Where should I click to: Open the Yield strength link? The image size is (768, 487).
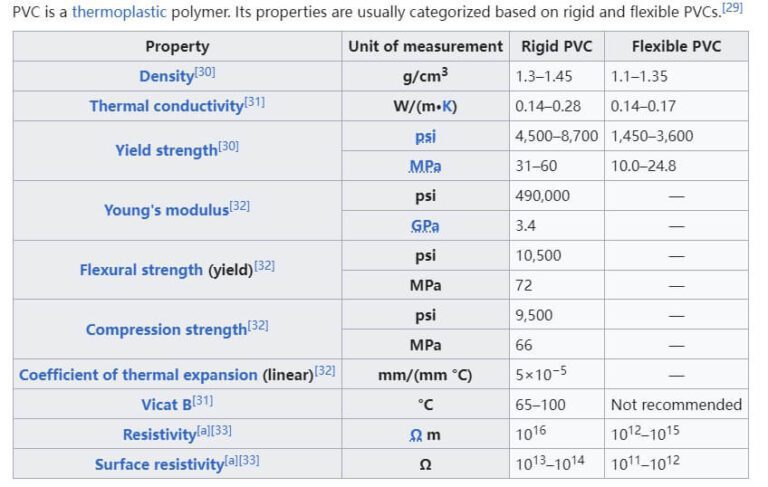pyautogui.click(x=165, y=150)
